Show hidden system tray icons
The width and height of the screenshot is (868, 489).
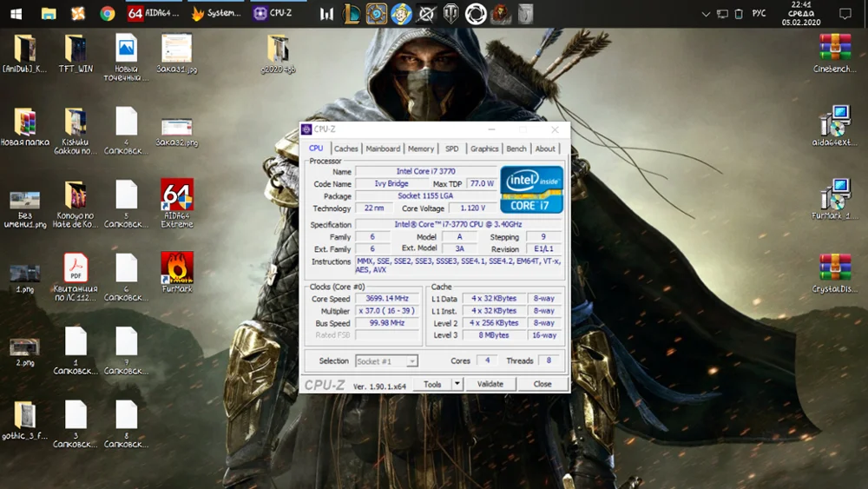pos(706,14)
